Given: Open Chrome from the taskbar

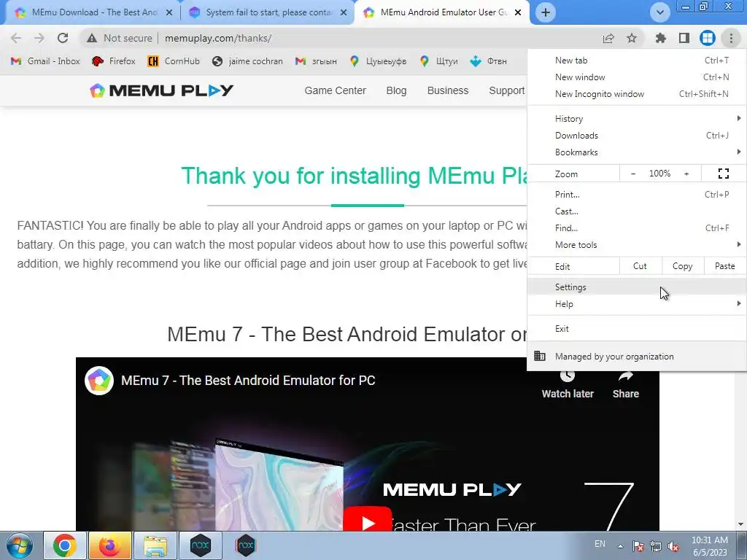Looking at the screenshot, I should coord(64,545).
